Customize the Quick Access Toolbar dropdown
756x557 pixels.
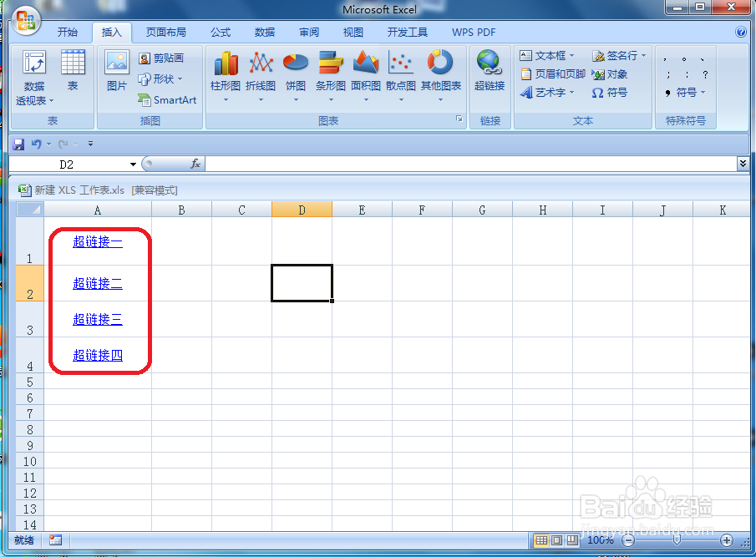(91, 144)
